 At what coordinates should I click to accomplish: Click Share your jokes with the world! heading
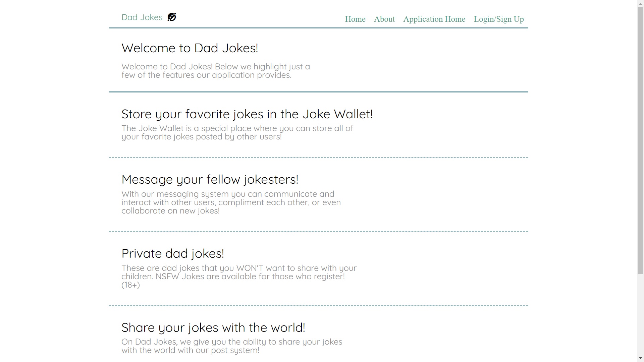coord(213,328)
